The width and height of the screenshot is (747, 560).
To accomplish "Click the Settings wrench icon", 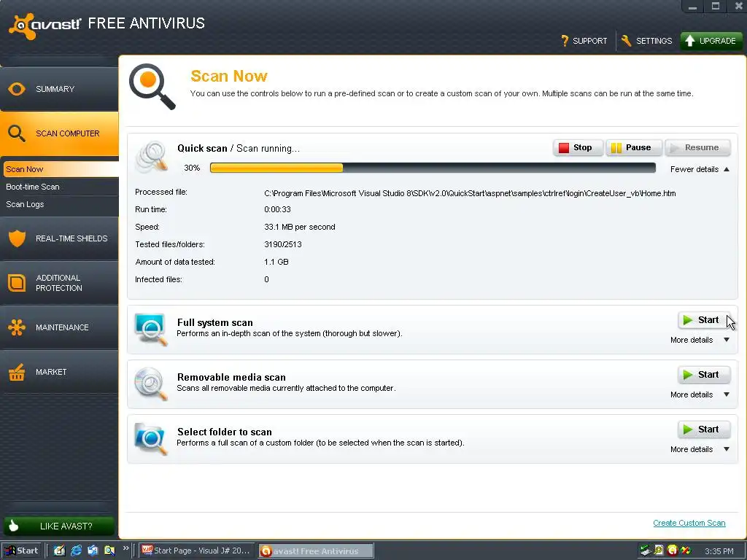I will coord(627,41).
